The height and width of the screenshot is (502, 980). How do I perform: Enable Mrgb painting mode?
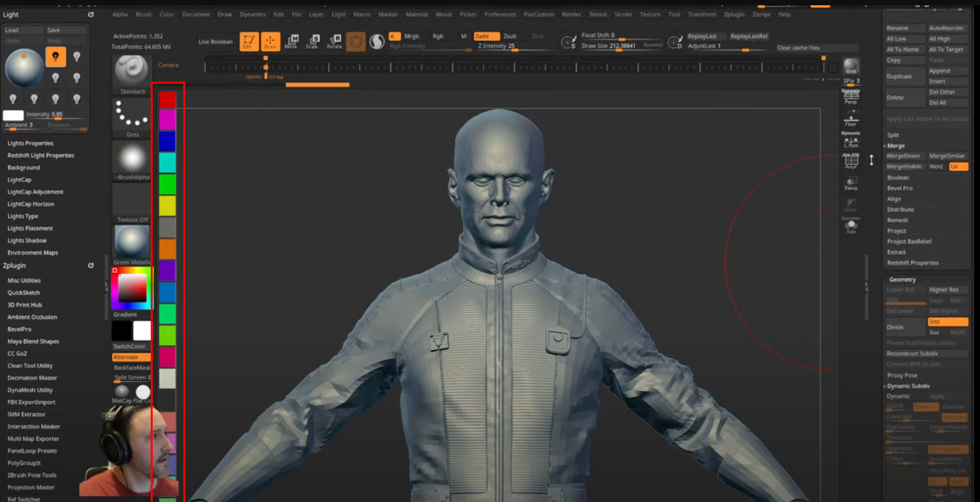(x=412, y=37)
